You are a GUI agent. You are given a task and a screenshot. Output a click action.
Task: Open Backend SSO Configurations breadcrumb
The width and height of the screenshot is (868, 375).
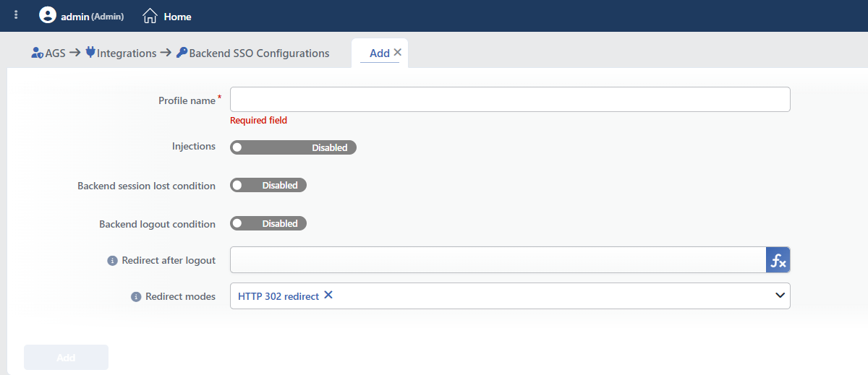259,53
